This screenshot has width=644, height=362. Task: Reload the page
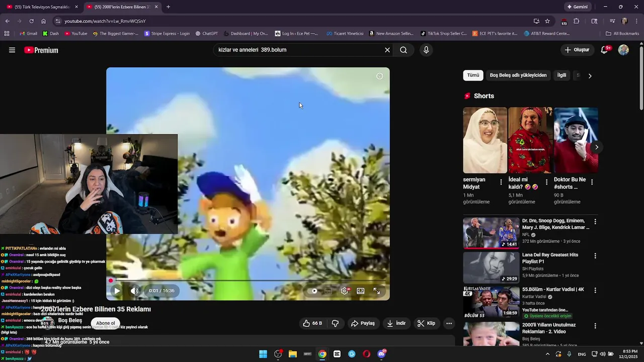click(31, 21)
